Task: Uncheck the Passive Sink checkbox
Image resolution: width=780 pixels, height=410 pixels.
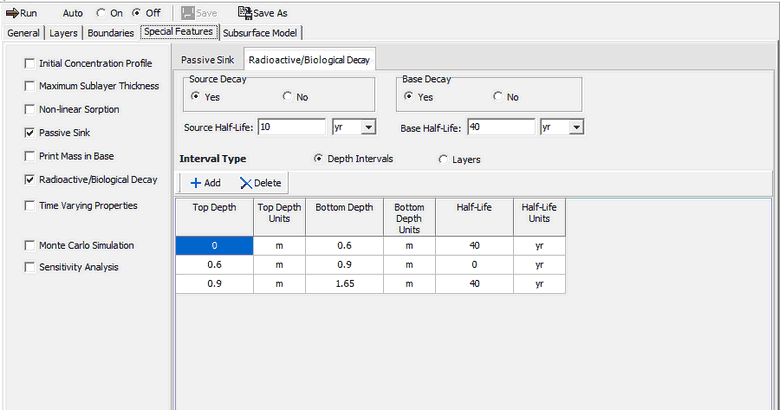Action: click(29, 132)
